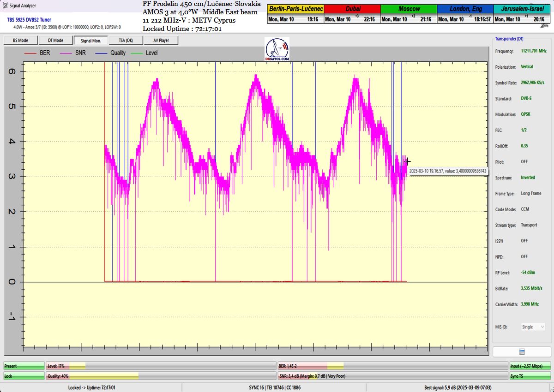Select the Signal Mon. tab
This screenshot has width=554, height=392.
pos(90,41)
